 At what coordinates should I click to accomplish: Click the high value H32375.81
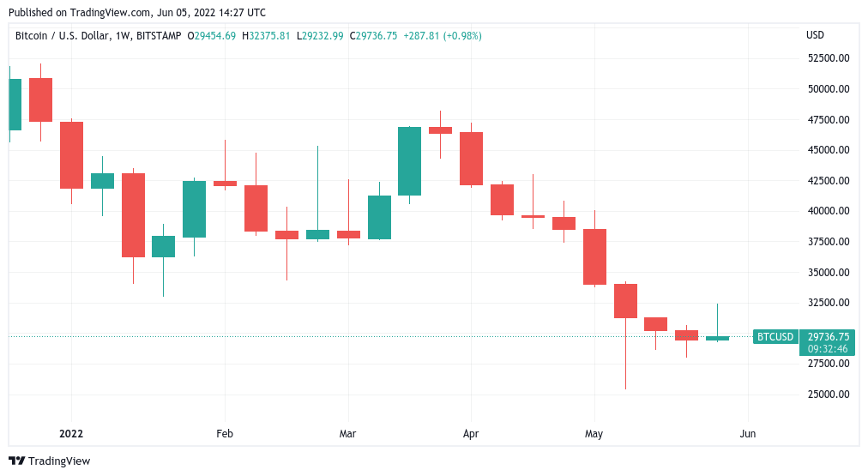coord(267,36)
